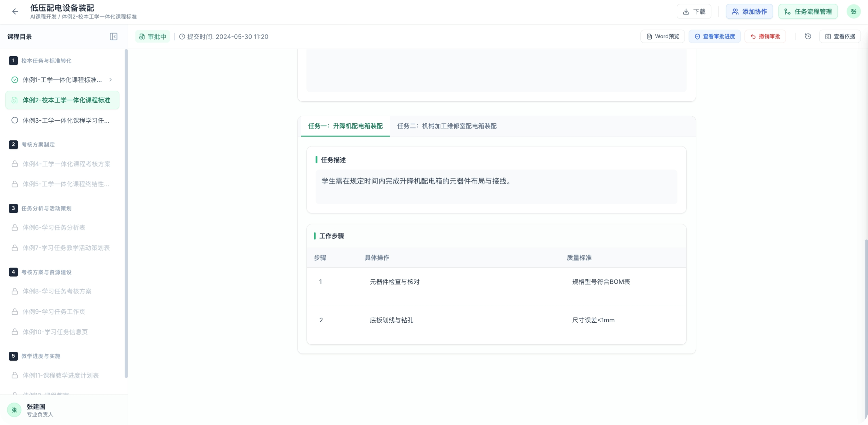Screen dimensions: 868x425
Task: Click section 3 任务分析与活动策划 header
Action: 46,208
